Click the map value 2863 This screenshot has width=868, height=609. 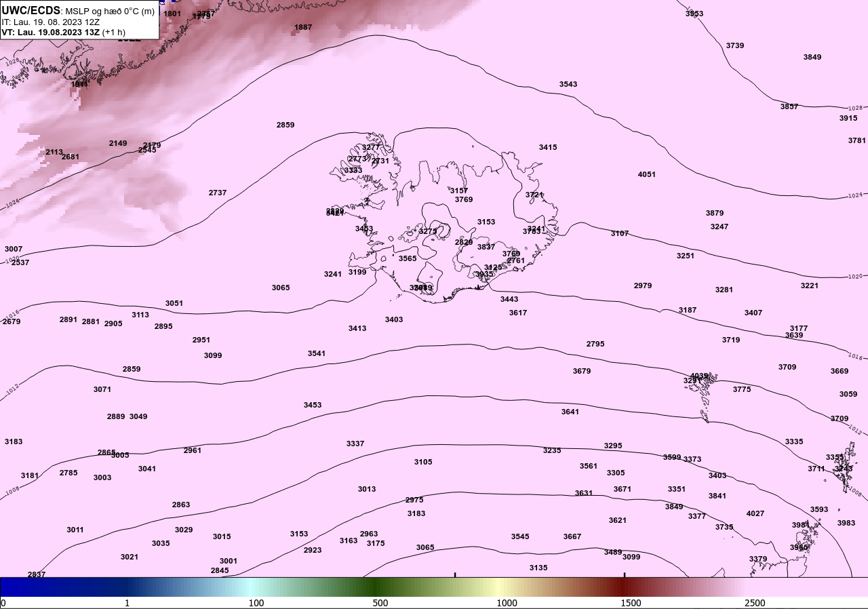(181, 505)
